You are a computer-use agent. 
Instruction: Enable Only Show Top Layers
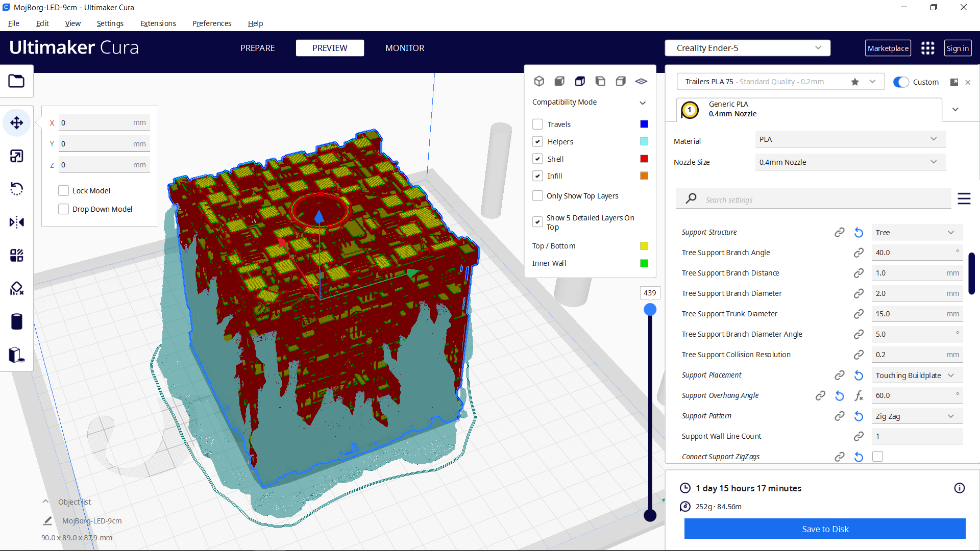tap(537, 195)
